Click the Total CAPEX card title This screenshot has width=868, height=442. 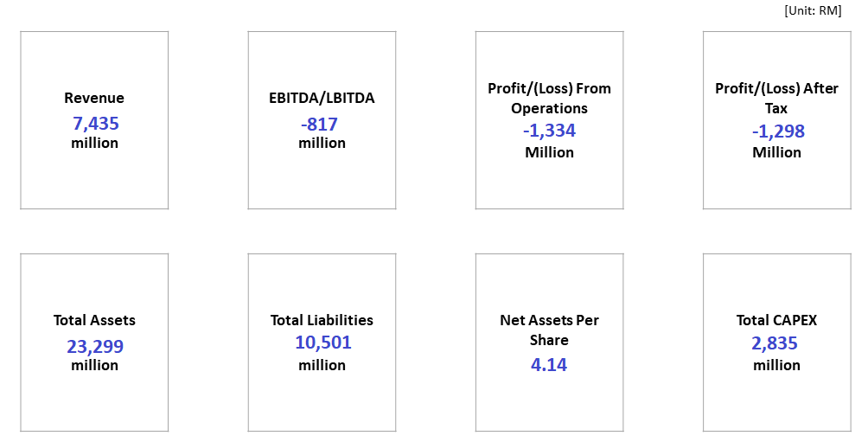click(776, 320)
